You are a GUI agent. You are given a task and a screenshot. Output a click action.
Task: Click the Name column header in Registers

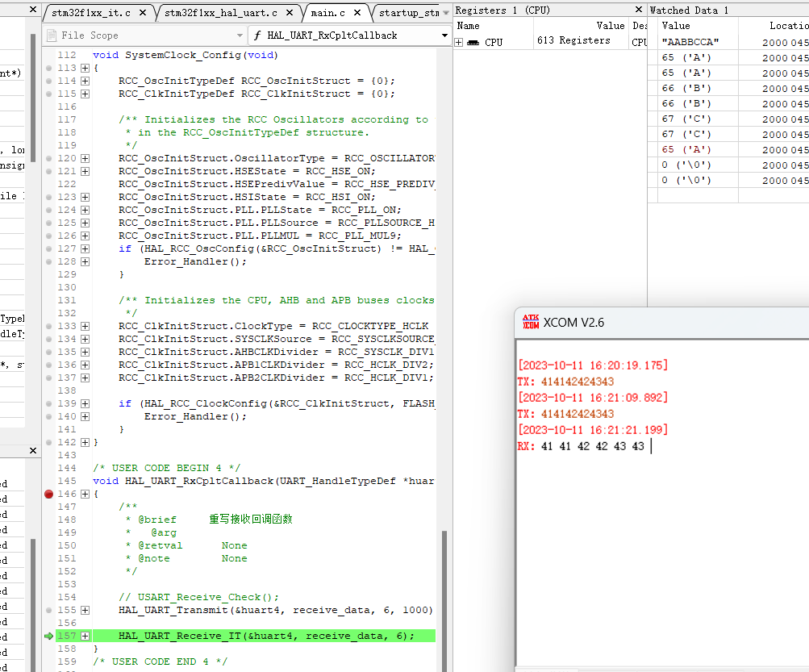468,26
